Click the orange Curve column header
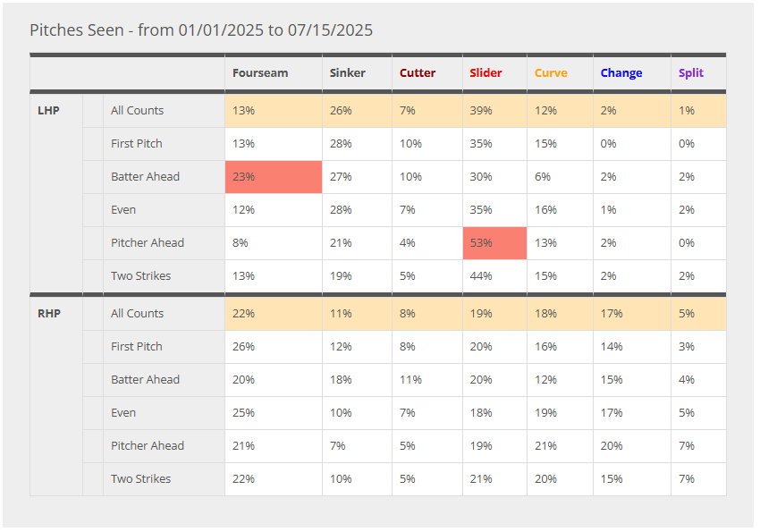The width and height of the screenshot is (760, 532). click(x=551, y=73)
